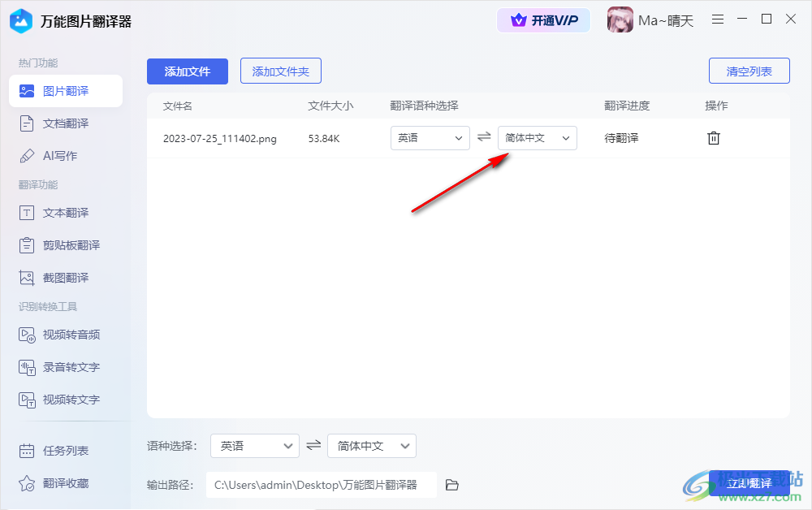The height and width of the screenshot is (510, 812).
Task: Open the target language 简体中文 dropdown
Action: (x=537, y=138)
